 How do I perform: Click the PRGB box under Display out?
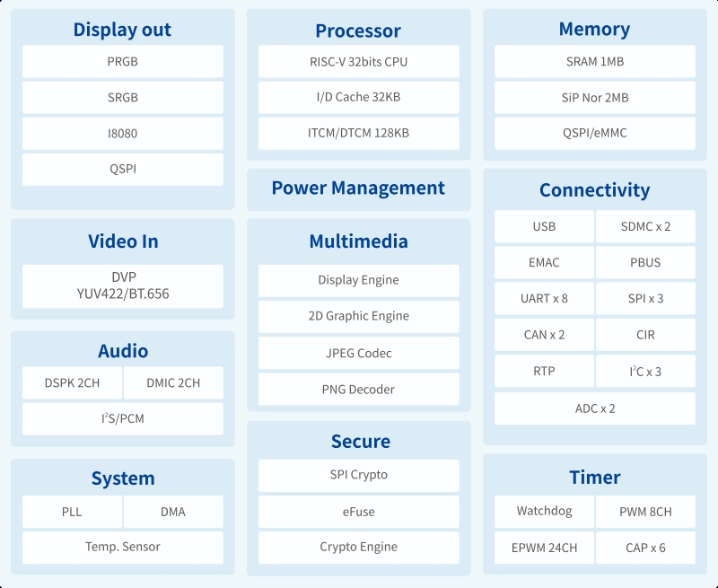[123, 61]
